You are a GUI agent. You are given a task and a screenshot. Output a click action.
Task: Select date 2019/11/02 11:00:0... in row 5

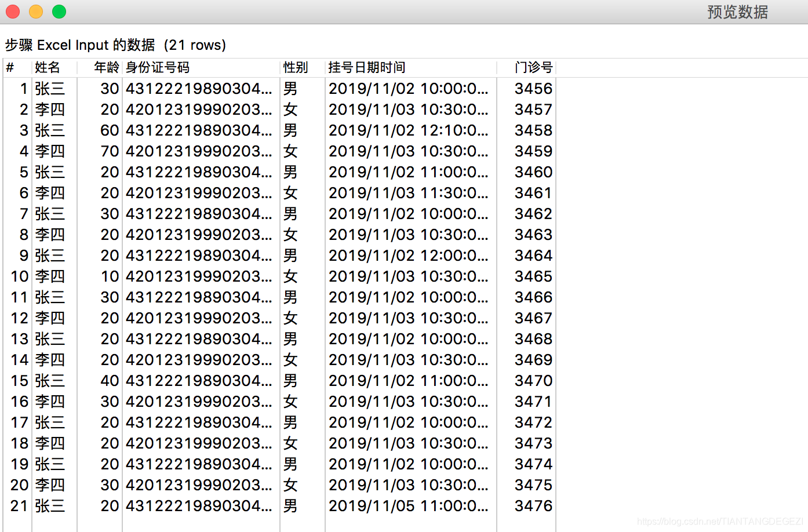tap(409, 172)
